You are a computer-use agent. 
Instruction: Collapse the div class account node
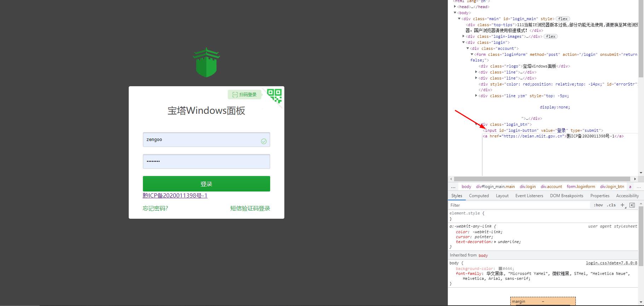click(x=468, y=48)
